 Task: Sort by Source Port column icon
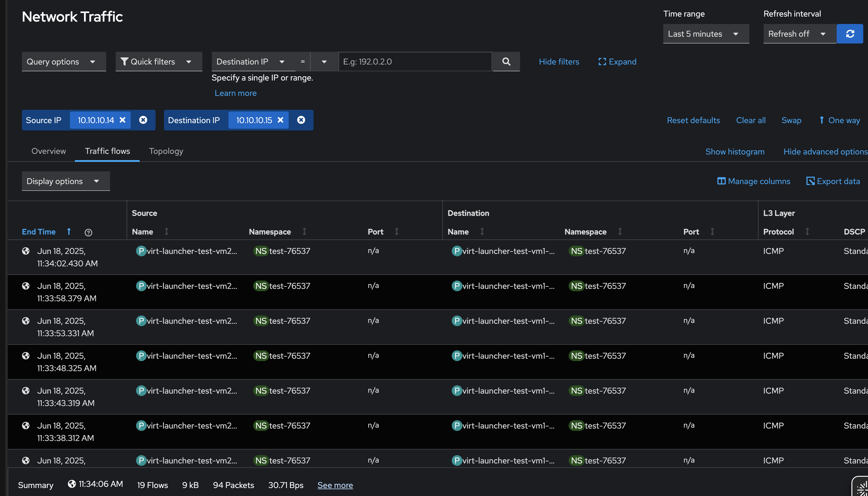pos(396,232)
